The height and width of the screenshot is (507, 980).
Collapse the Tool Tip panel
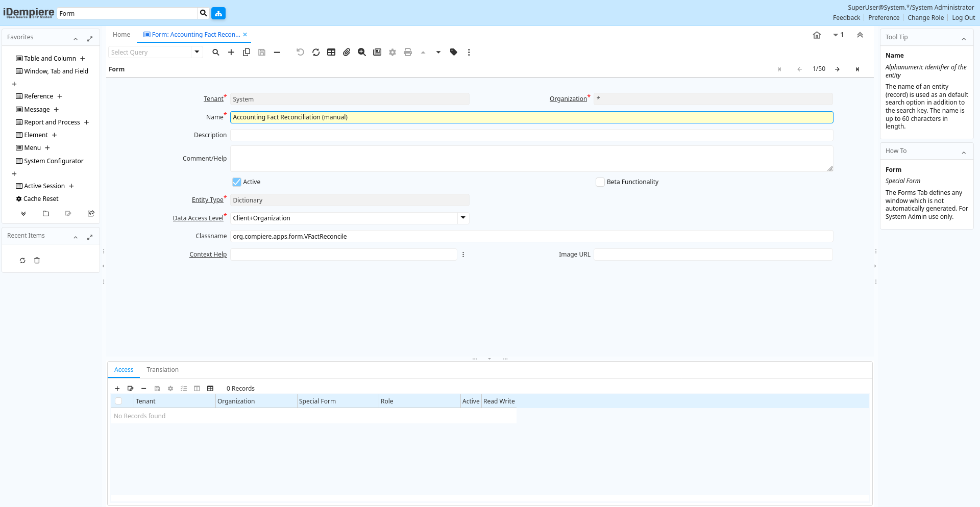point(964,39)
